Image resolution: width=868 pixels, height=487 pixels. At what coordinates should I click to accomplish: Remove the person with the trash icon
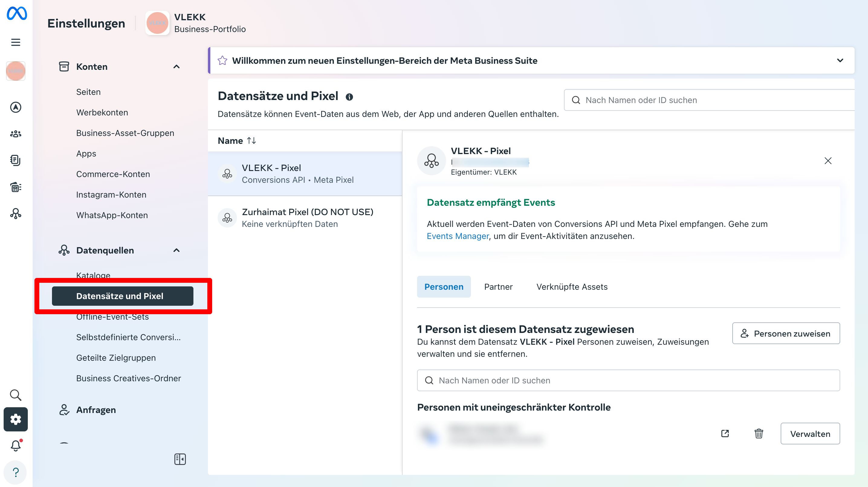(x=759, y=434)
